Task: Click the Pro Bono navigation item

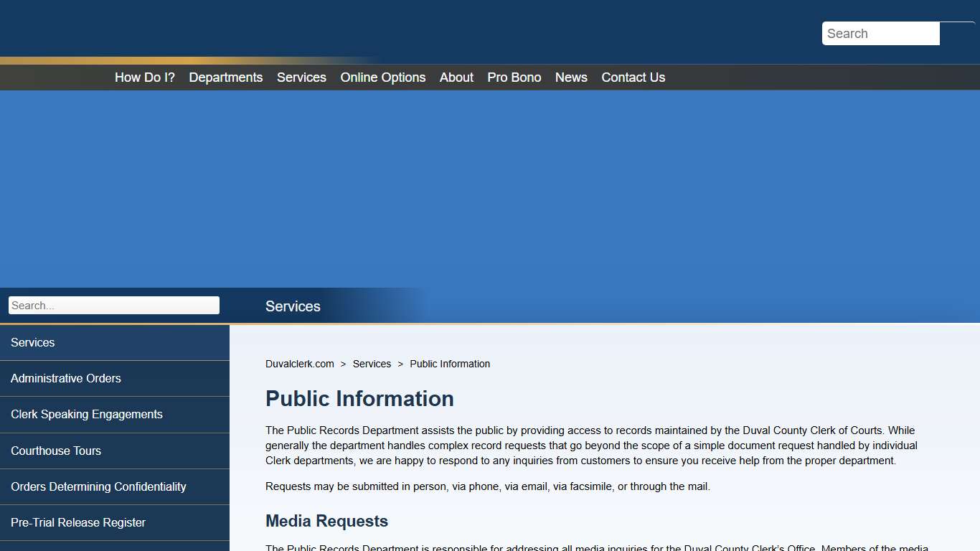Action: point(514,77)
